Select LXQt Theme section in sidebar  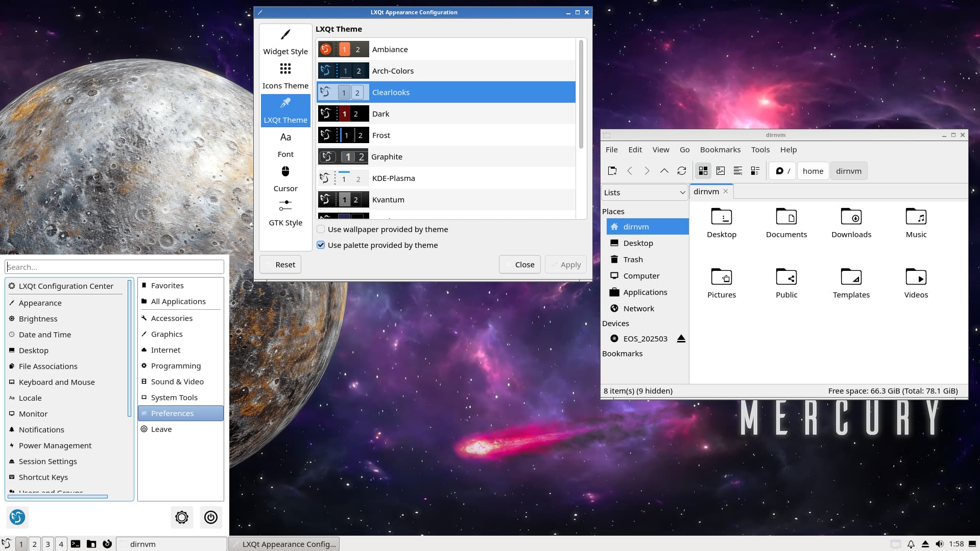click(x=285, y=110)
